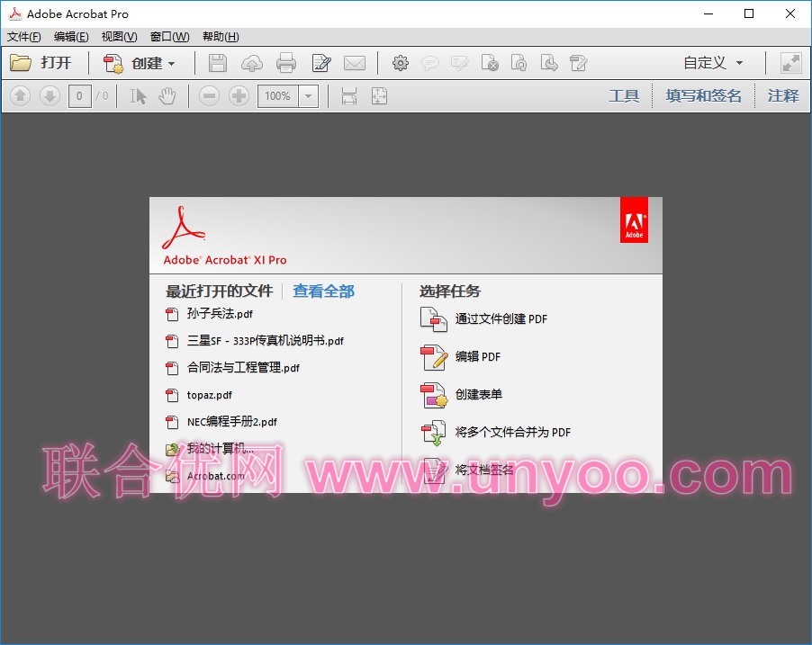This screenshot has width=812, height=645.
Task: Click the speech bubble comment icon
Action: tap(429, 63)
